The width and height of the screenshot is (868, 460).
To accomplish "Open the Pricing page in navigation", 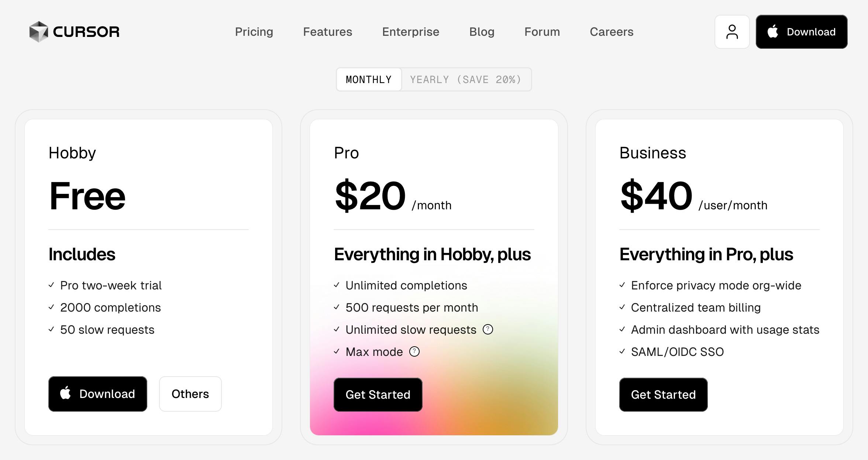I will (254, 32).
